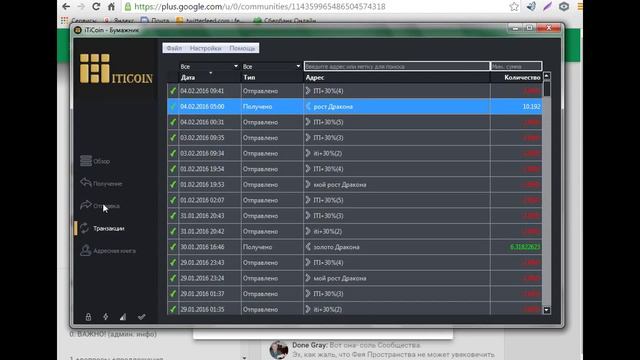Open the Адресная книга address book icon
This screenshot has height=360, width=640.
click(x=85, y=250)
